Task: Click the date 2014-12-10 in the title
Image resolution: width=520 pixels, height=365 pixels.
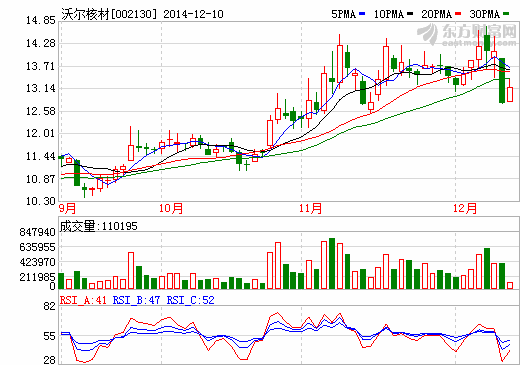Action: point(193,14)
